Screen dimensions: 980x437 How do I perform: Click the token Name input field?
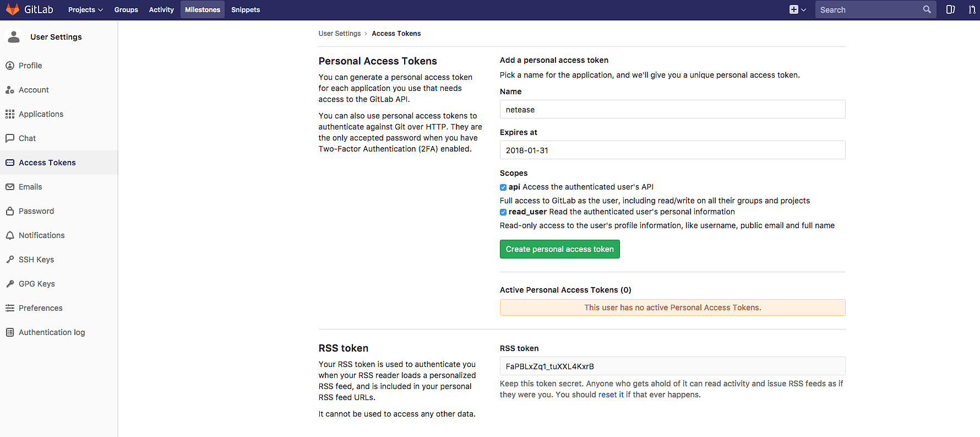pyautogui.click(x=672, y=109)
